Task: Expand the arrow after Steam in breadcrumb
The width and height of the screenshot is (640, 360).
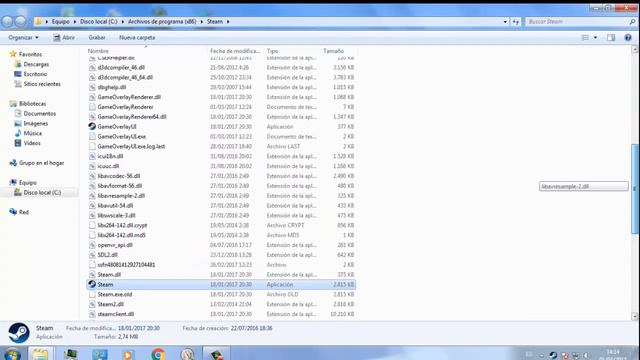Action: click(x=228, y=22)
